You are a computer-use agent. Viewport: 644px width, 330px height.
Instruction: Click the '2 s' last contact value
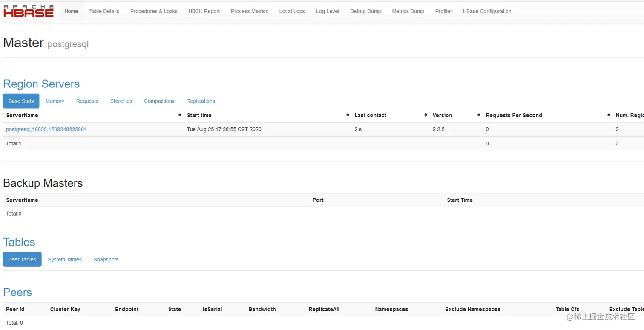click(358, 129)
